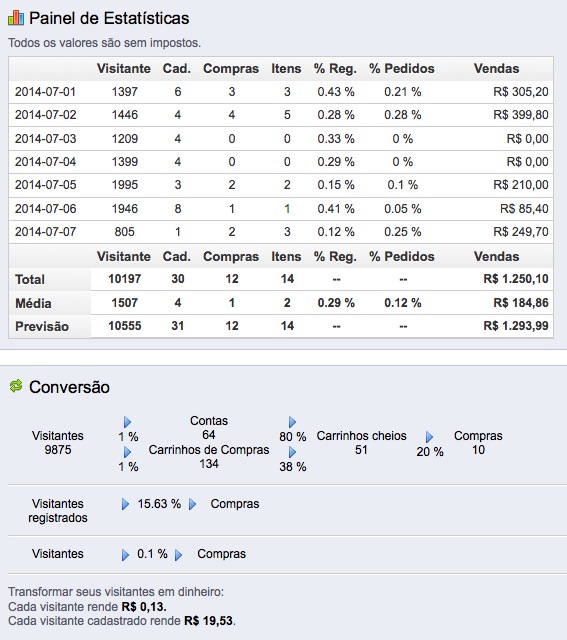The height and width of the screenshot is (640, 567).
Task: Click sales value R$ 85,40
Action: point(525,209)
